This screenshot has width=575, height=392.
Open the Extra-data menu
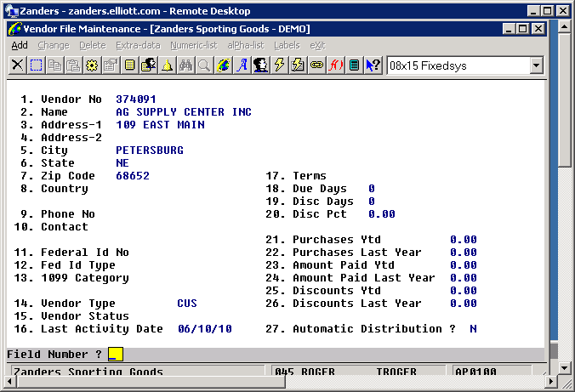[x=138, y=45]
